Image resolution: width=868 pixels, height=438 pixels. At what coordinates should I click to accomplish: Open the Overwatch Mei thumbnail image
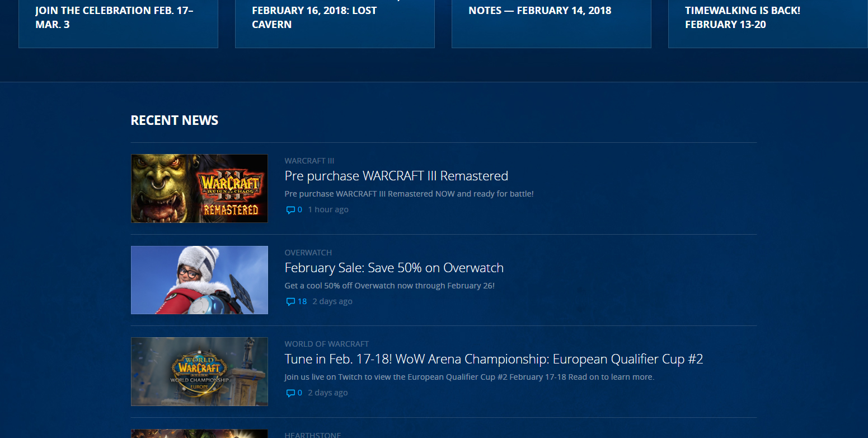(199, 280)
